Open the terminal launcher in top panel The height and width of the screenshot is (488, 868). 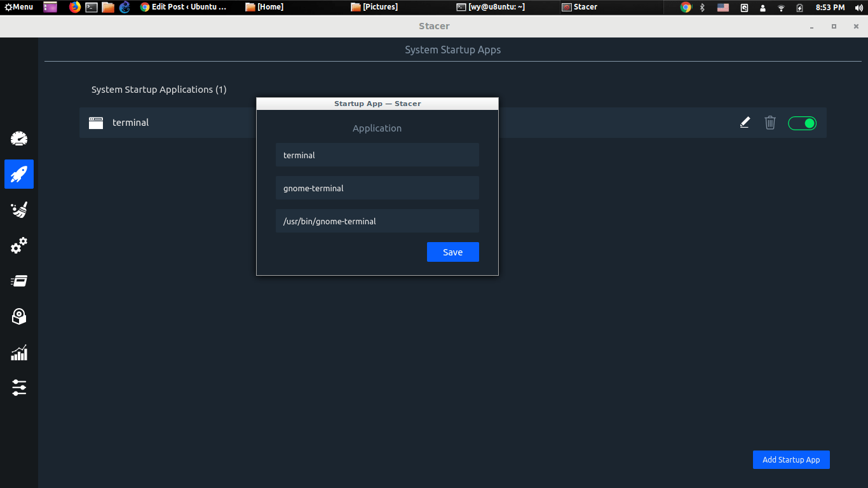(x=92, y=7)
